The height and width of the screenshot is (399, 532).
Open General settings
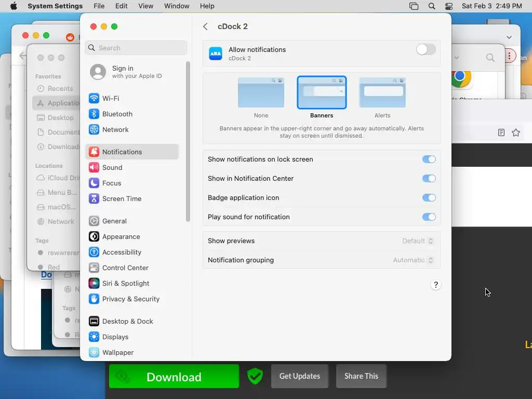[131, 221]
